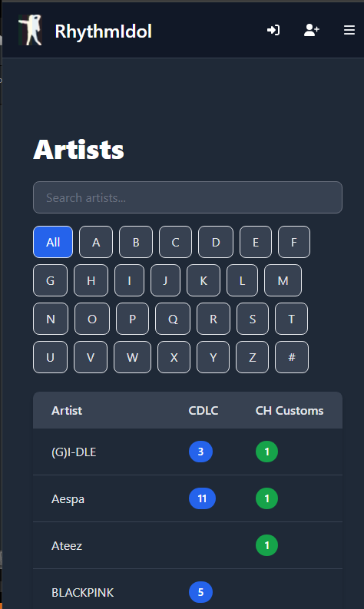
Task: Select the letter K filter
Action: (x=204, y=280)
